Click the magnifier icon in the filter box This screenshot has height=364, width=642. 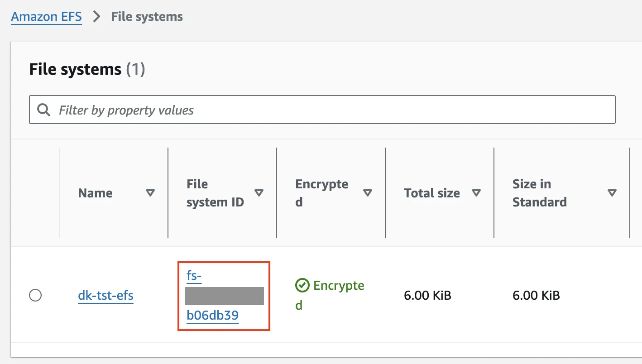pos(44,110)
